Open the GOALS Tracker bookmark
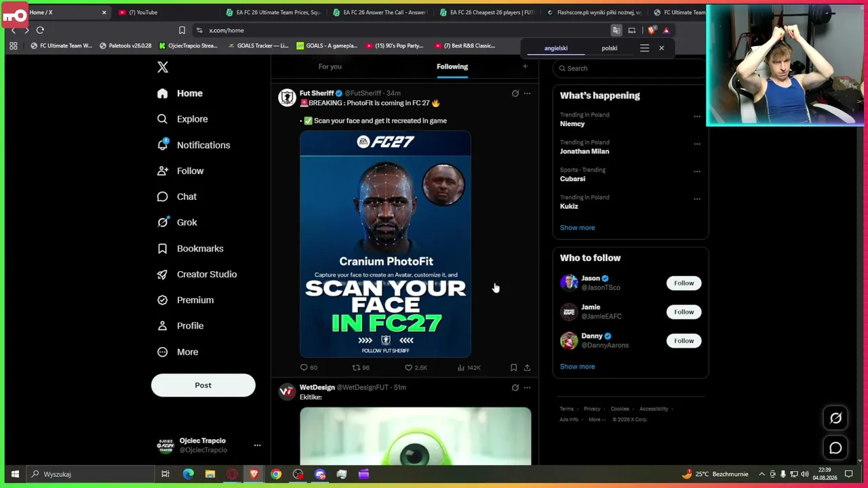 tap(258, 45)
